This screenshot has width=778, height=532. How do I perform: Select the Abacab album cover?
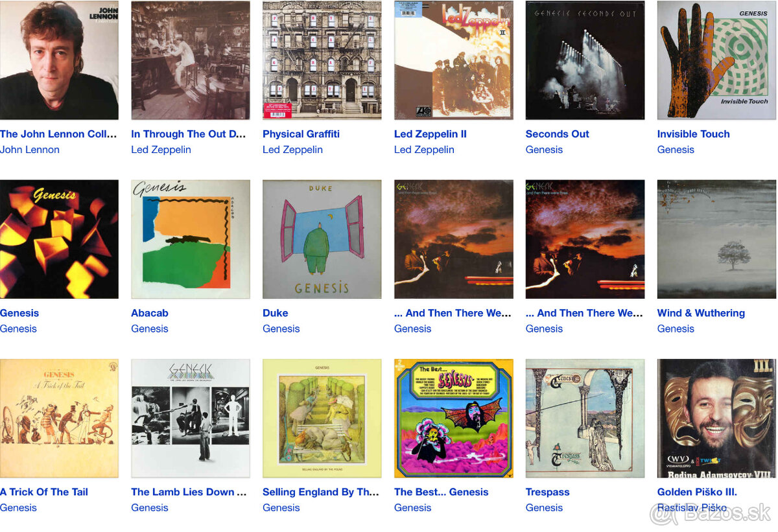(191, 239)
